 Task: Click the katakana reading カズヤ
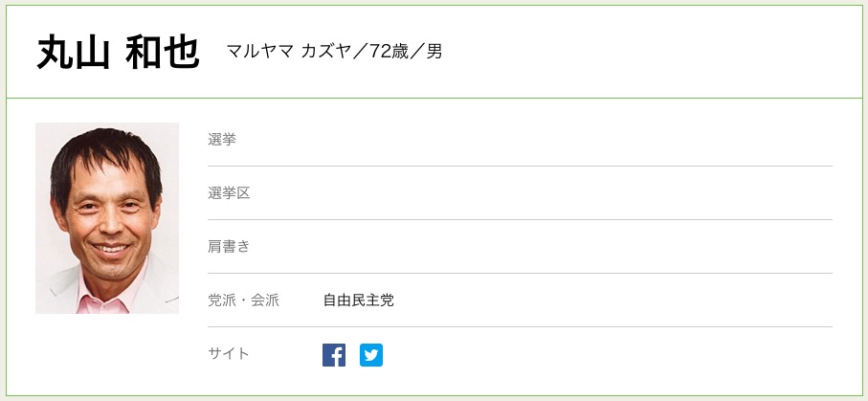[327, 52]
